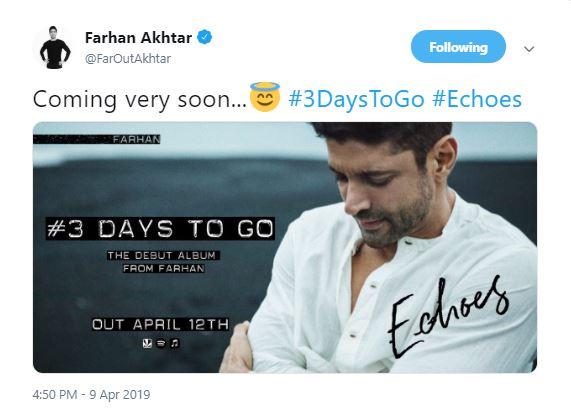Toggle the Following button to unfollow
The height and width of the screenshot is (413, 571).
coord(458,47)
